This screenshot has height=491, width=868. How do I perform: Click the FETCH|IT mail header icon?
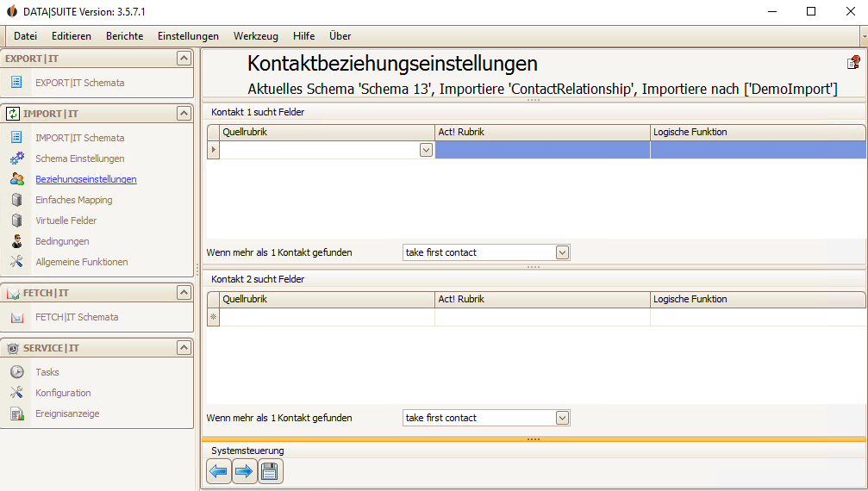[13, 293]
